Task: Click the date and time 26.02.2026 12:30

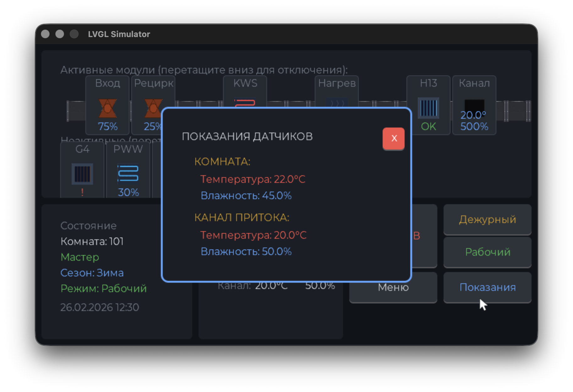Action: coord(99,308)
